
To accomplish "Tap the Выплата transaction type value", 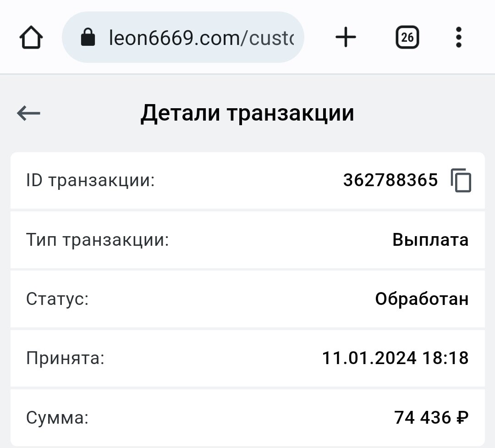I will point(430,239).
